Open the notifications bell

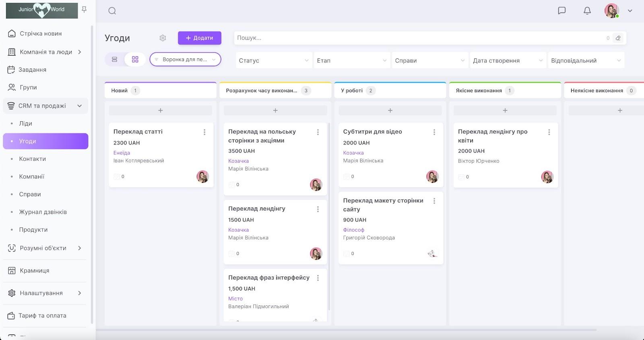[x=587, y=10]
